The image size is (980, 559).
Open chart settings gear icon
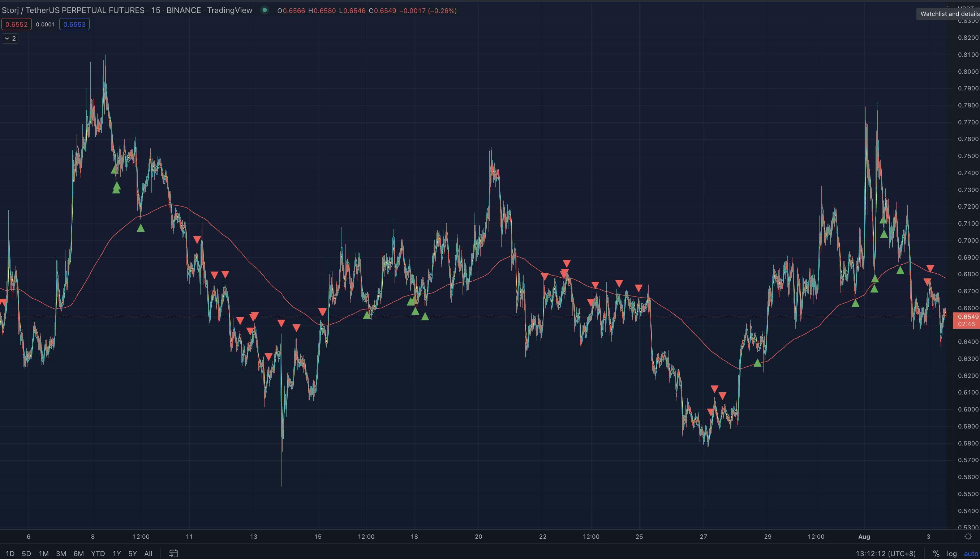click(968, 536)
